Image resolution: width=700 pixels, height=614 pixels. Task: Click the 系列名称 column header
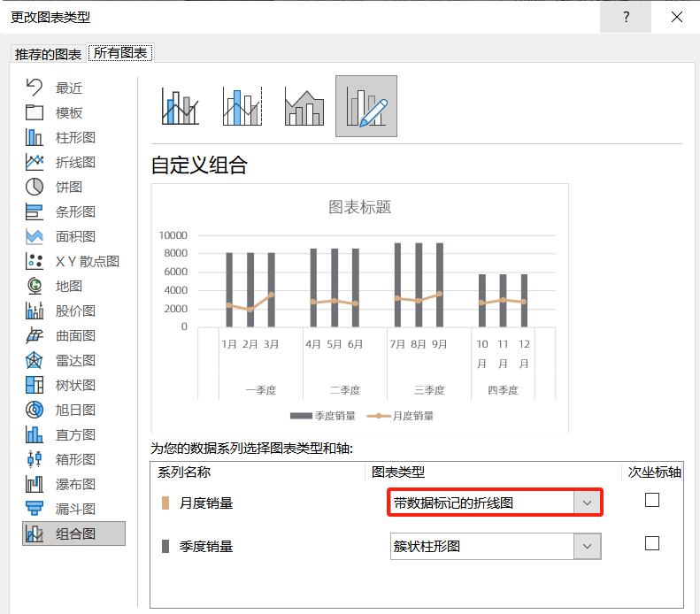tap(184, 472)
